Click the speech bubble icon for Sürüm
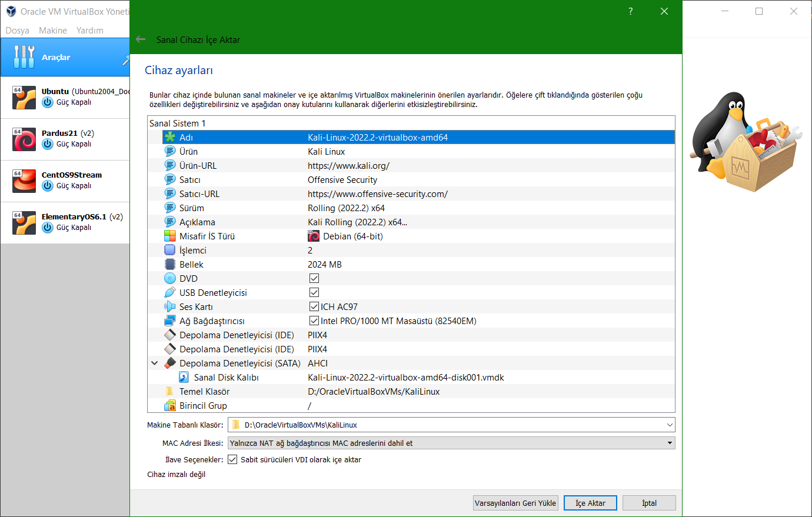Screen dimensions: 812x517 (x=170, y=208)
